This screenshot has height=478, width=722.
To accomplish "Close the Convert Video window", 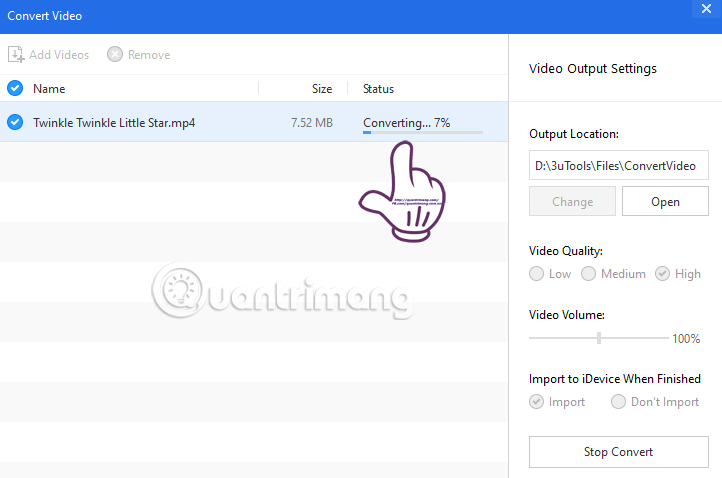I will click(x=706, y=9).
